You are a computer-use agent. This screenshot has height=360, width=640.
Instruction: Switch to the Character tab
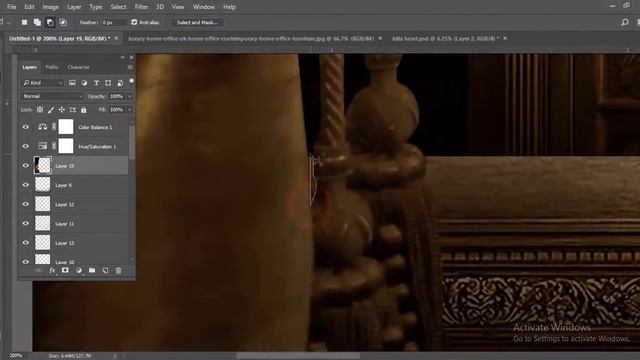click(x=78, y=67)
